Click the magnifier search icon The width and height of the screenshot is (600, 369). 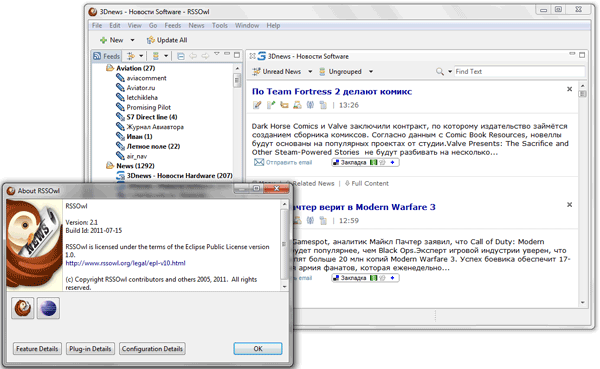pos(440,72)
